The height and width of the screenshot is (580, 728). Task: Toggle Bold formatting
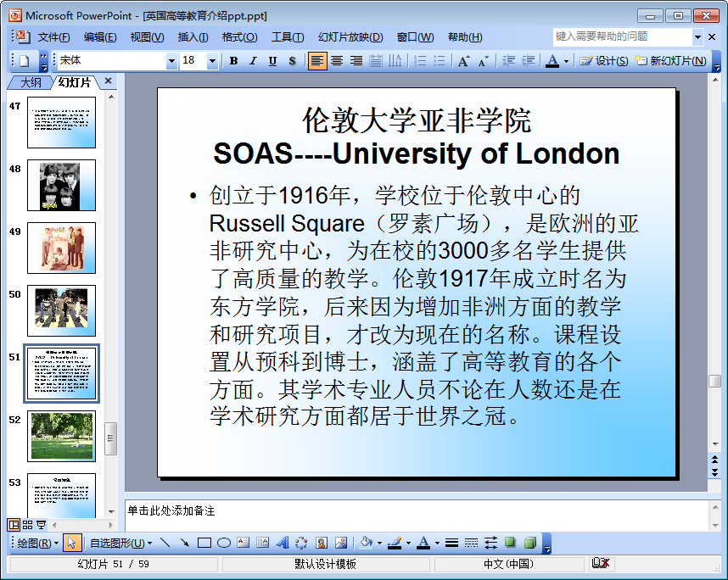tap(233, 61)
